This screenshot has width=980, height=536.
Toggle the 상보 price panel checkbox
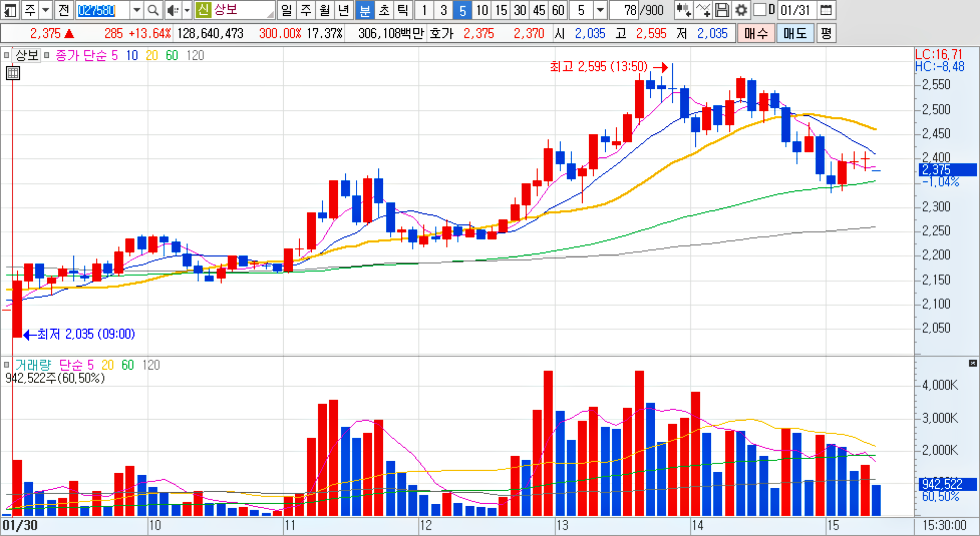[6, 55]
